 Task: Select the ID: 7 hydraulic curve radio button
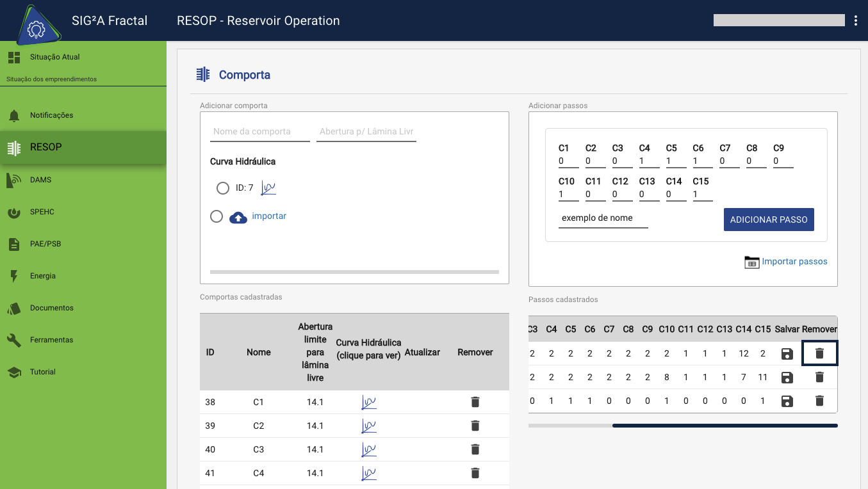(222, 188)
